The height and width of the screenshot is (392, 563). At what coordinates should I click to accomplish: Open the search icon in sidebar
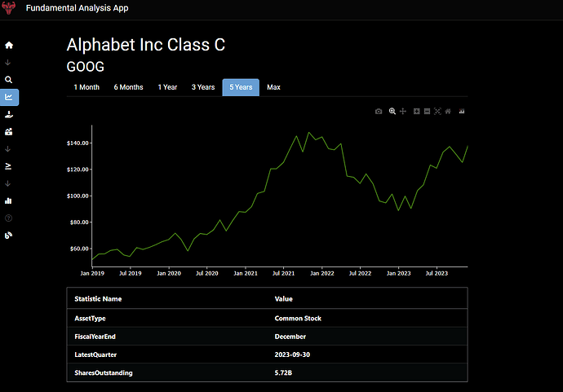point(9,80)
